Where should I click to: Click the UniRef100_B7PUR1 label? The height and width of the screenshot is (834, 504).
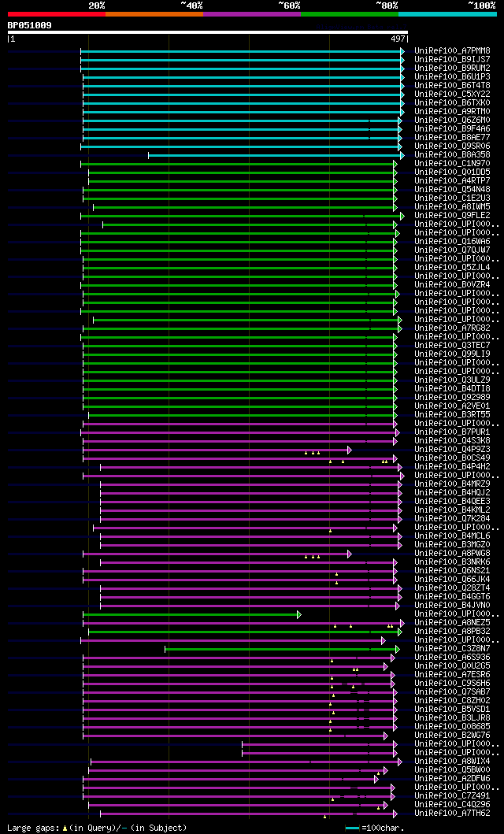coord(453,432)
